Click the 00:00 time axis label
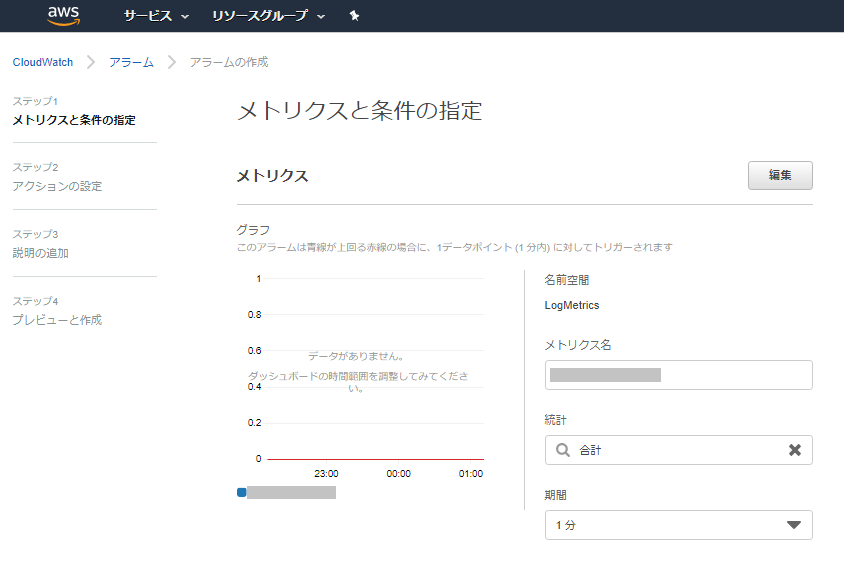The width and height of the screenshot is (844, 565). (398, 474)
